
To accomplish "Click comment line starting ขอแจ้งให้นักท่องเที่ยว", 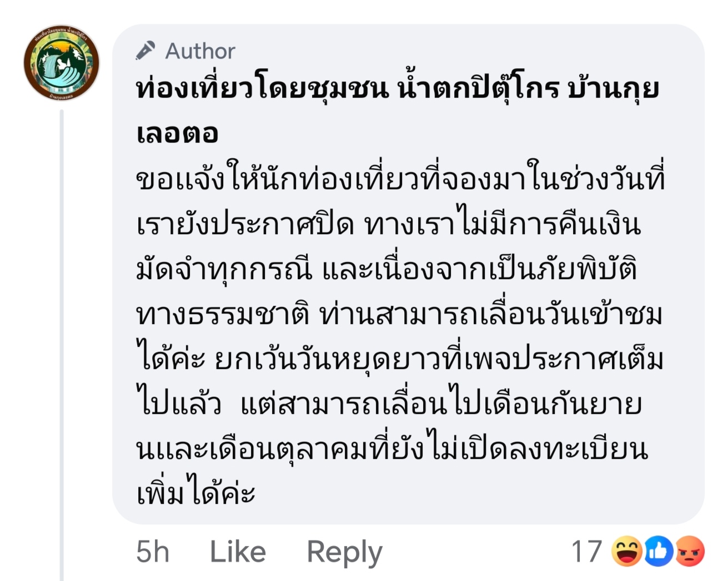I will (400, 180).
